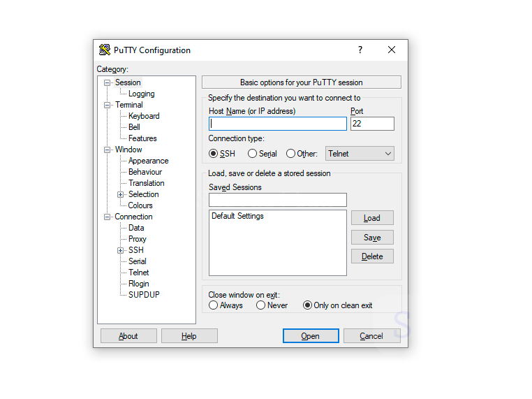
Task: Select Window category
Action: point(128,150)
